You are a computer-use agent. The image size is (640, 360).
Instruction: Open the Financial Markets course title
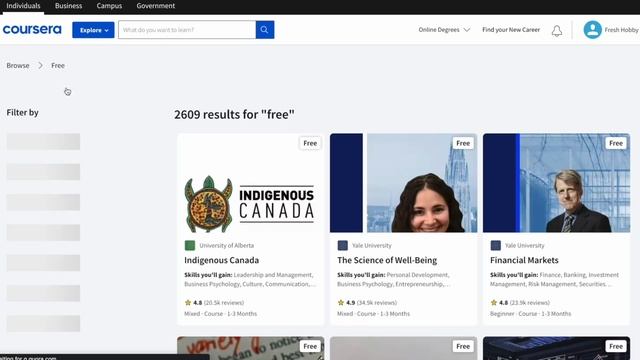click(x=524, y=260)
